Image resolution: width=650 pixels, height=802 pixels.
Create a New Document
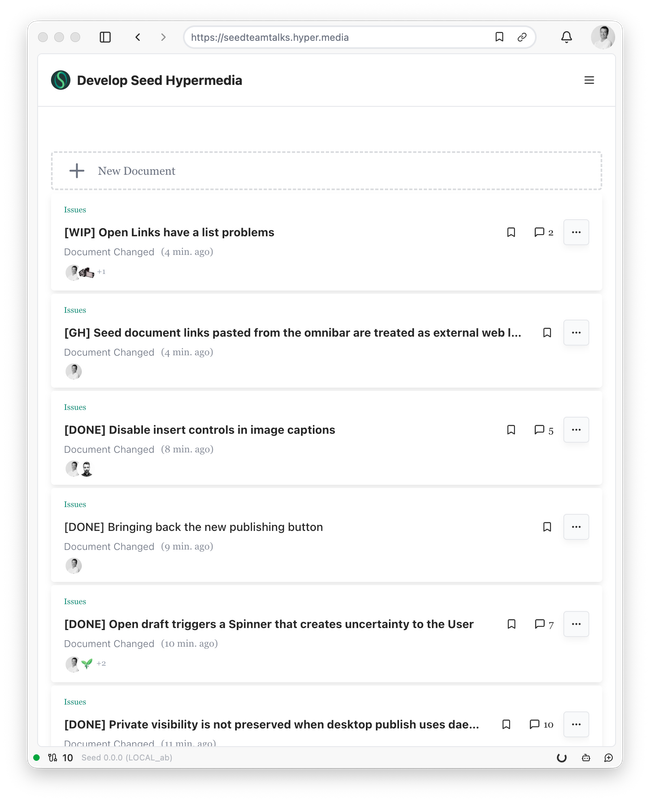tap(326, 171)
